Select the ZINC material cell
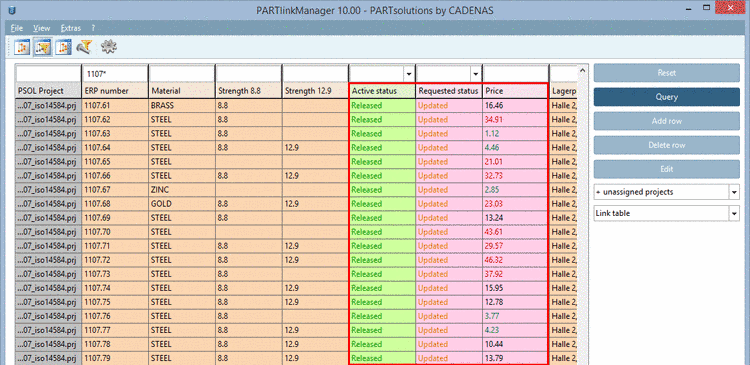The width and height of the screenshot is (750, 365). tap(182, 190)
